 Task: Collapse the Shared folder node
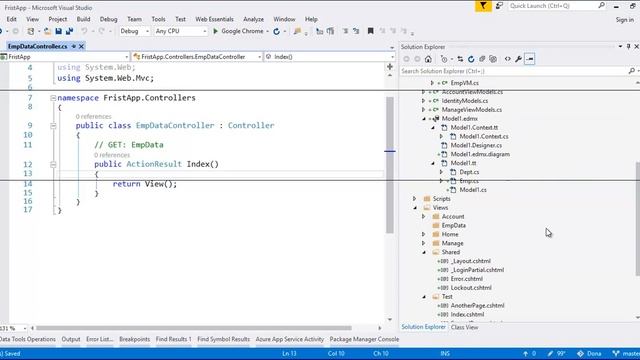(x=424, y=252)
